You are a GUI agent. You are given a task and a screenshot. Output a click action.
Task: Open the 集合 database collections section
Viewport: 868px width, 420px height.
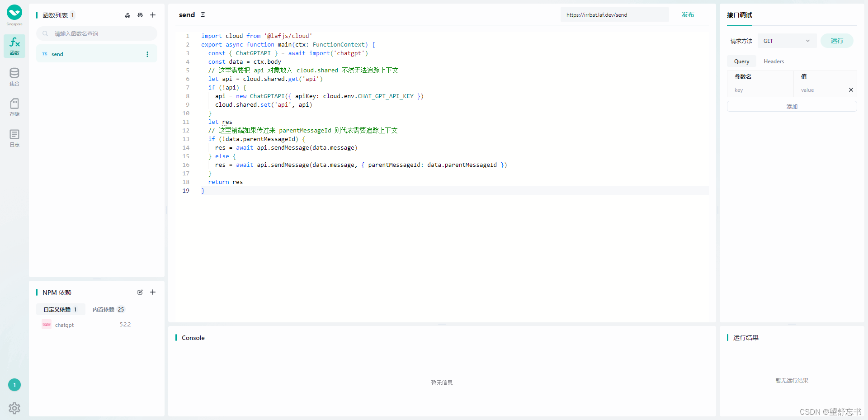(14, 76)
